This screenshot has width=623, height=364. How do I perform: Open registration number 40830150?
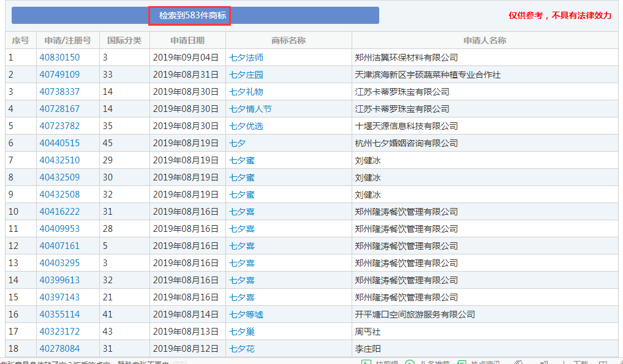click(59, 58)
